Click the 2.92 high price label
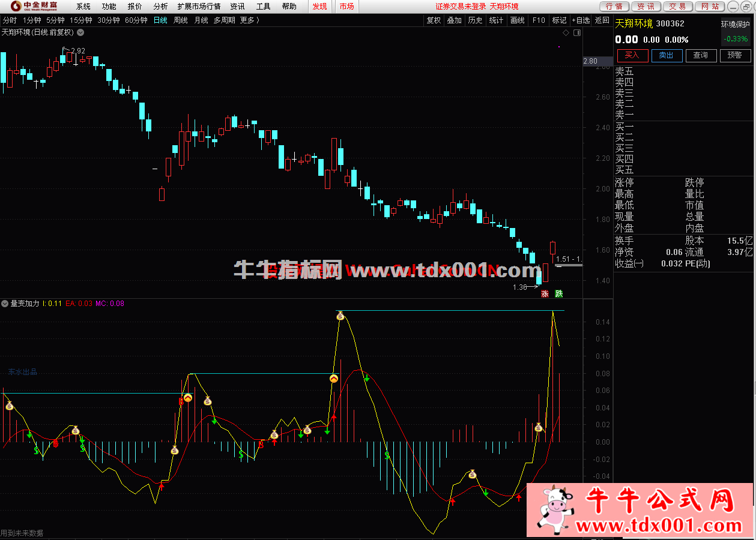This screenshot has width=756, height=540. (78, 51)
